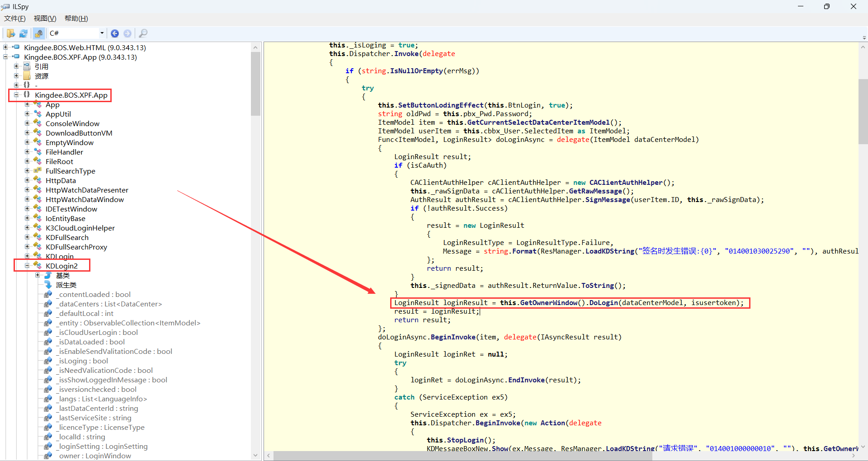The width and height of the screenshot is (868, 461).
Task: Click the field icon beside _licenceType
Action: coord(48,427)
